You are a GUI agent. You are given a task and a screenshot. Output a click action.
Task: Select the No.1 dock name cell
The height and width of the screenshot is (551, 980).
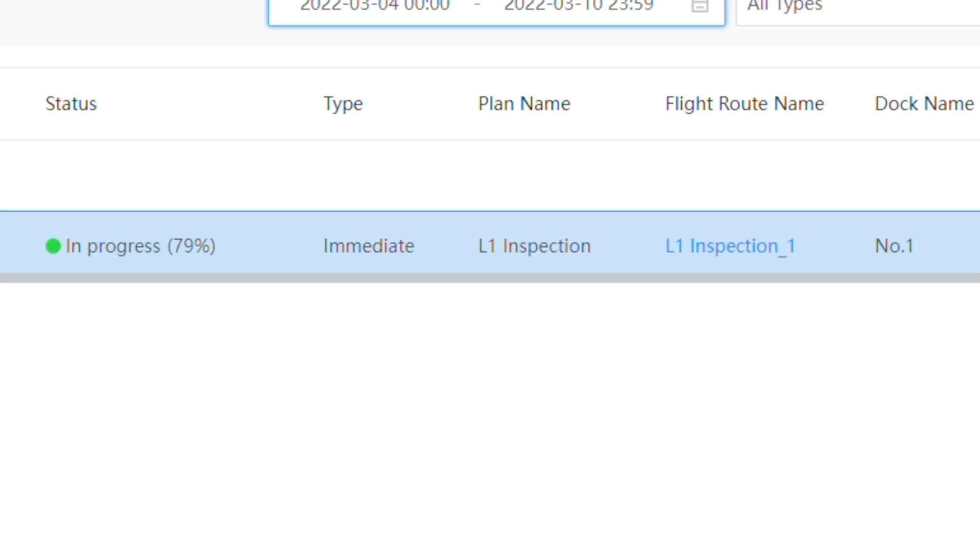(x=894, y=246)
